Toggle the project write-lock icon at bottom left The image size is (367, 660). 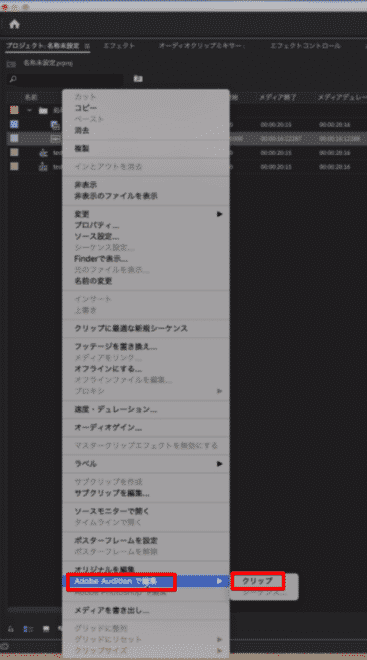pos(10,629)
